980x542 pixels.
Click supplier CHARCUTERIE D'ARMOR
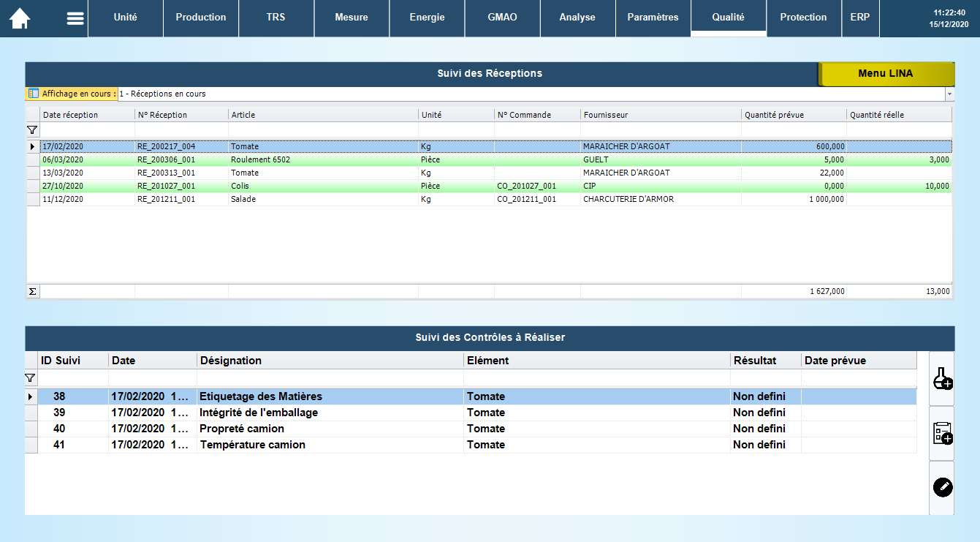pos(628,199)
